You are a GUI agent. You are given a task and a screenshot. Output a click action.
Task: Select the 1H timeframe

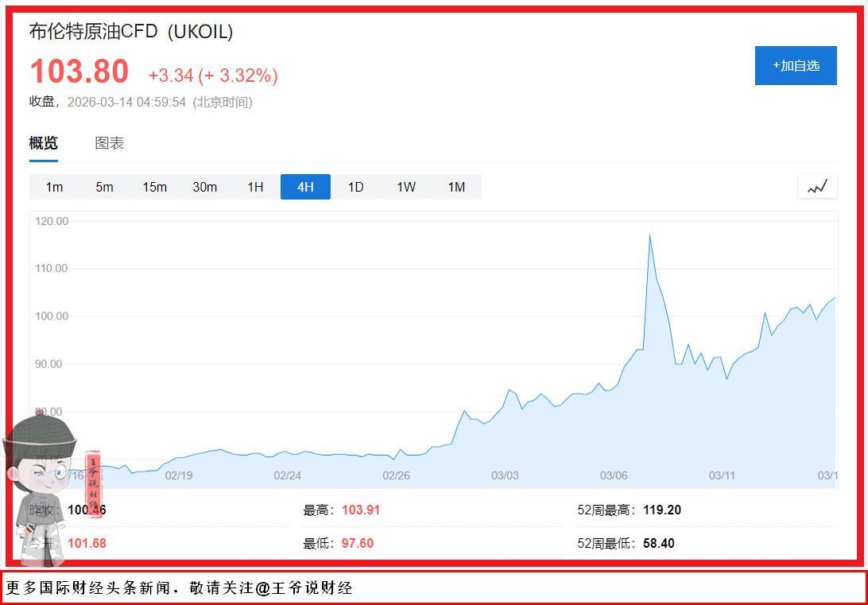click(255, 187)
